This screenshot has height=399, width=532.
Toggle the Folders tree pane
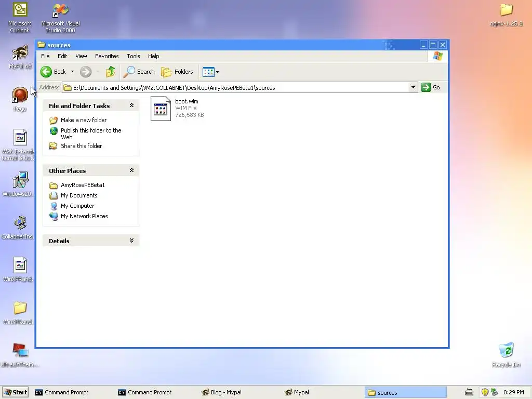point(177,72)
